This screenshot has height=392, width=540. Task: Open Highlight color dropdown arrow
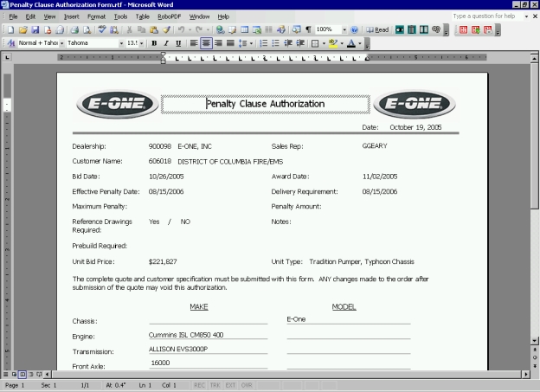point(342,43)
